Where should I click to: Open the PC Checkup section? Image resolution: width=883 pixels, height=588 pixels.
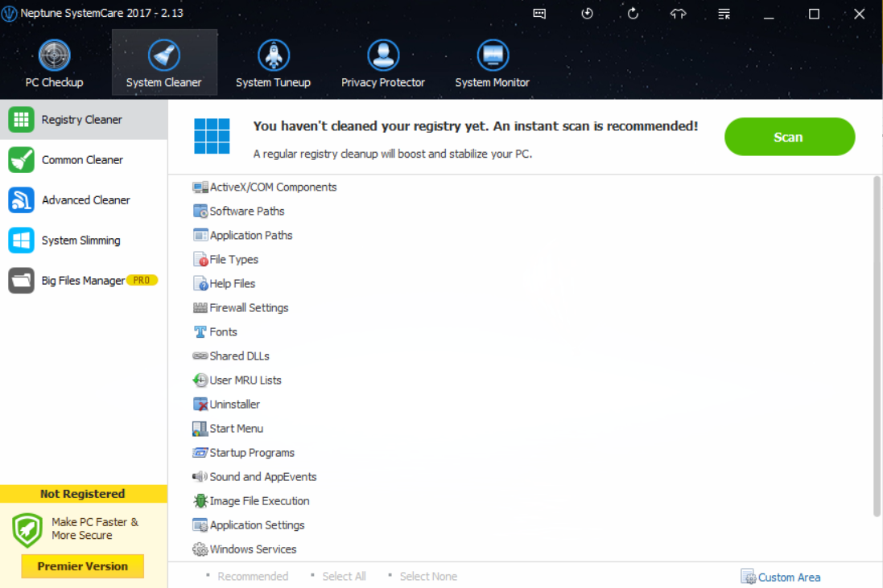pos(54,64)
